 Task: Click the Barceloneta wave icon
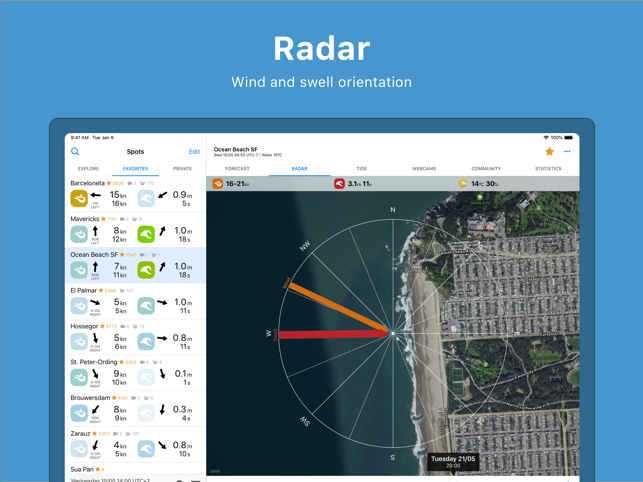click(146, 199)
